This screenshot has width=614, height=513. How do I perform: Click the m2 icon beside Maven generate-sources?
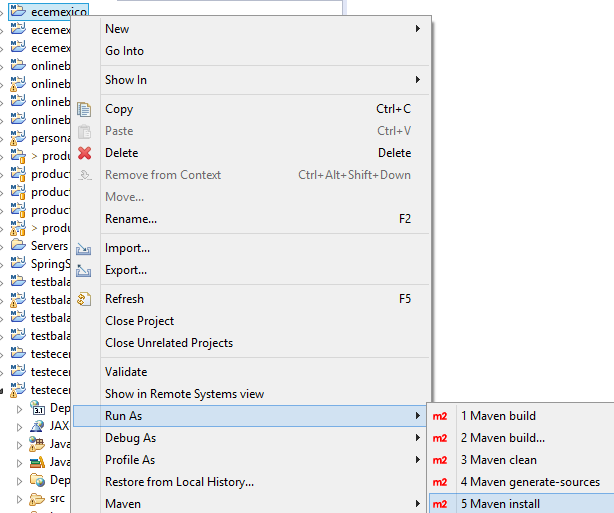[x=439, y=482]
